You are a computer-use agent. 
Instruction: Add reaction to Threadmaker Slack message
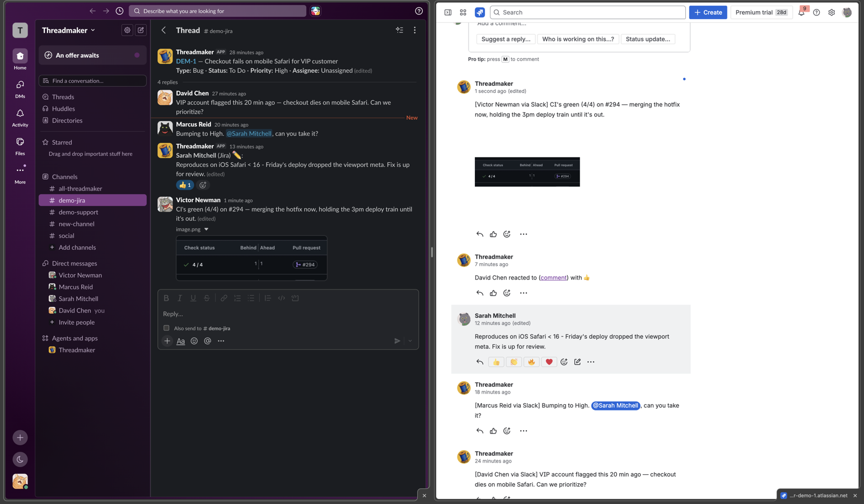pos(203,185)
